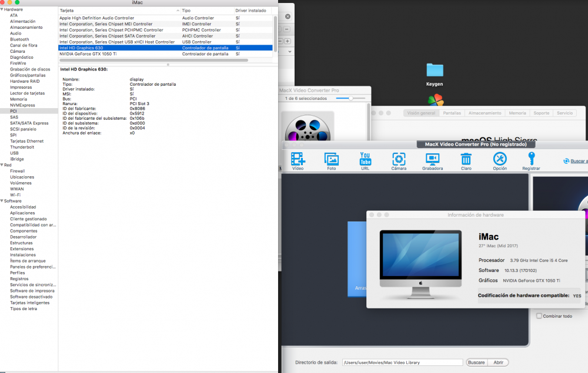Select Registros under Software
588x373 pixels.
click(19, 279)
